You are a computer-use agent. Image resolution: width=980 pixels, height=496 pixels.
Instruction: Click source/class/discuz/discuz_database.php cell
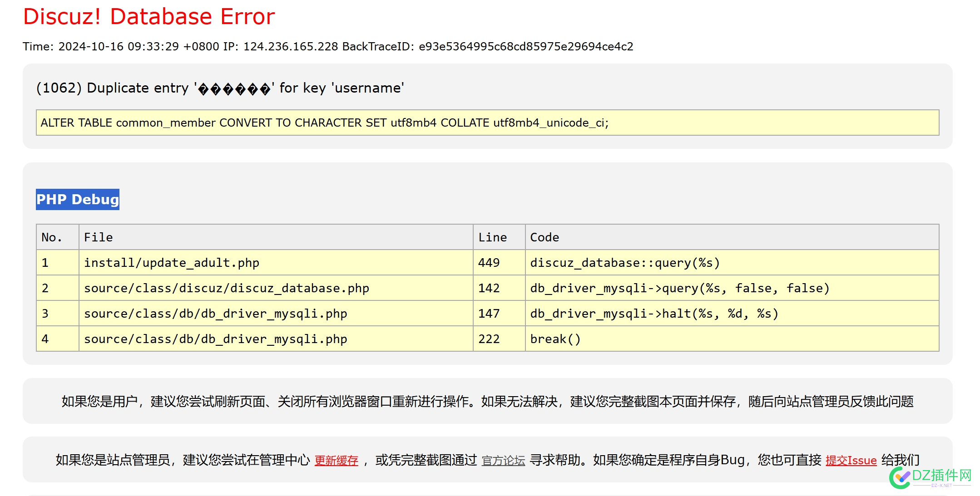click(276, 288)
